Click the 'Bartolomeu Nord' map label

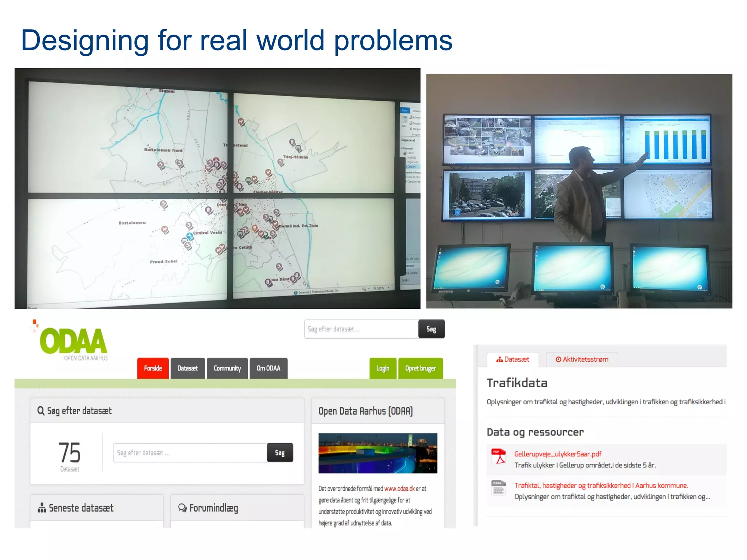pos(163,150)
